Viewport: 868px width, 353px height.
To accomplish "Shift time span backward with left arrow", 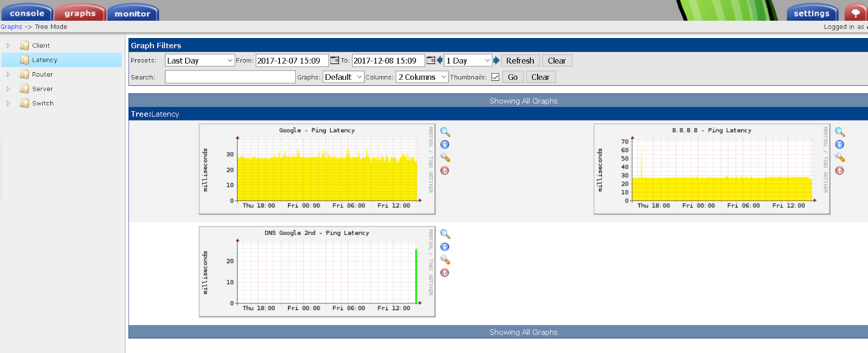I will pyautogui.click(x=439, y=60).
